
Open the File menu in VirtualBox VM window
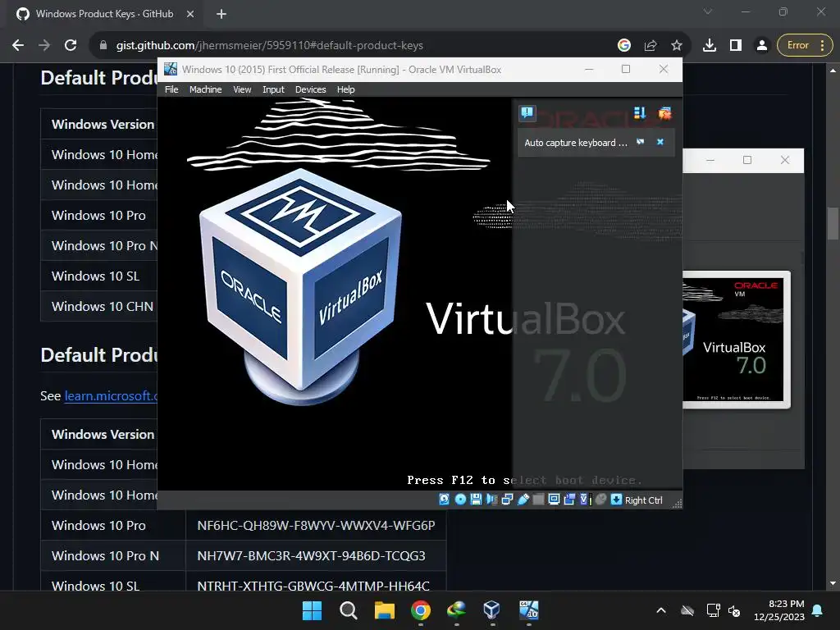point(171,89)
